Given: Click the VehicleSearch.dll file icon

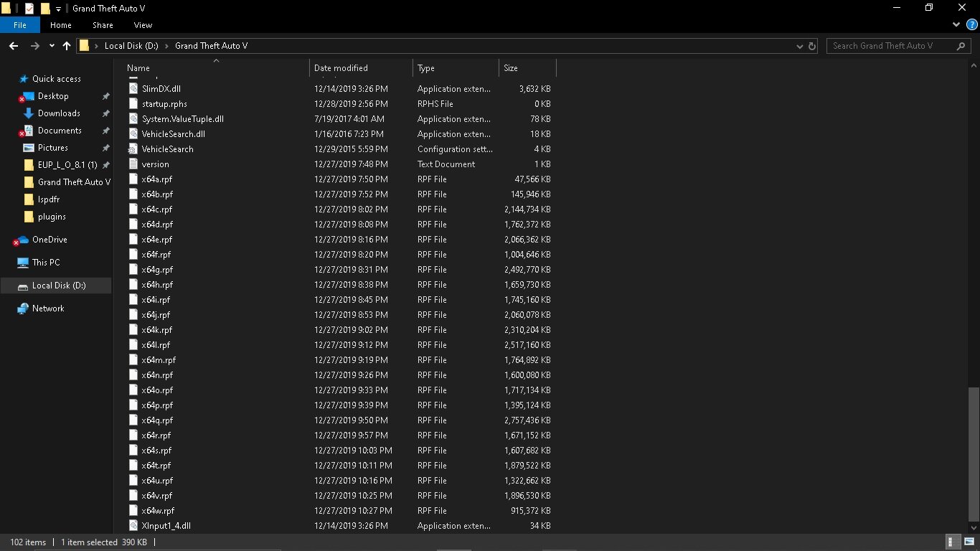Looking at the screenshot, I should pyautogui.click(x=133, y=134).
